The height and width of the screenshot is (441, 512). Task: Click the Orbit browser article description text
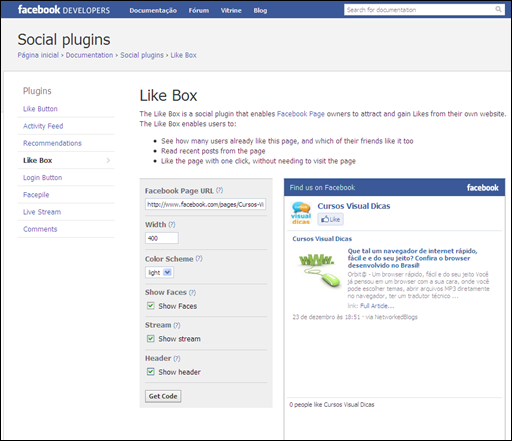coord(418,285)
